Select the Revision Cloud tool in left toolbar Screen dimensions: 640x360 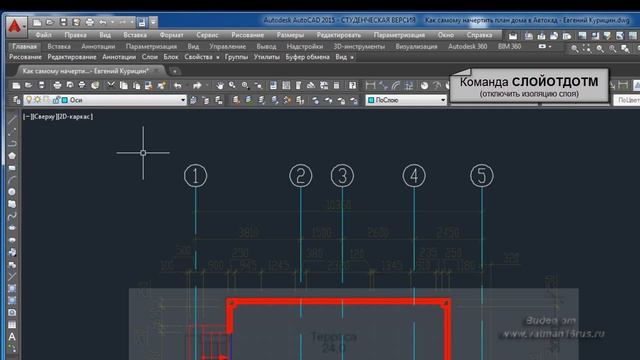12,204
